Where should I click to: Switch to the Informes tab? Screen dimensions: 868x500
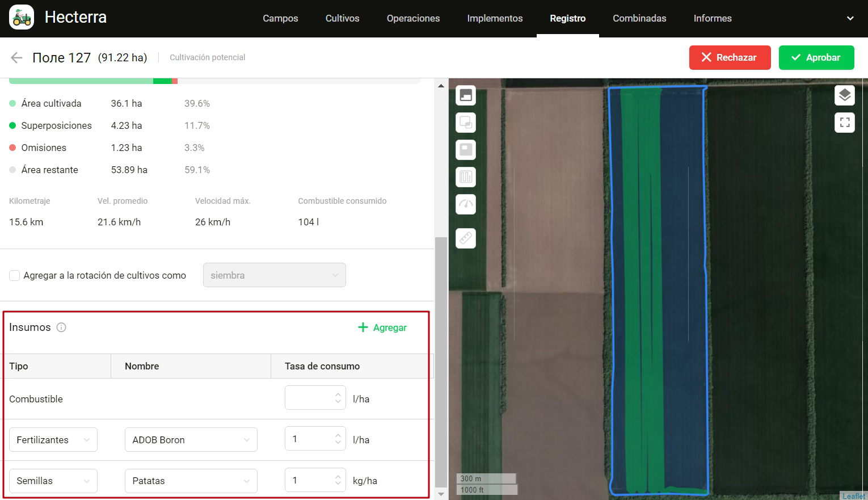[x=712, y=18]
